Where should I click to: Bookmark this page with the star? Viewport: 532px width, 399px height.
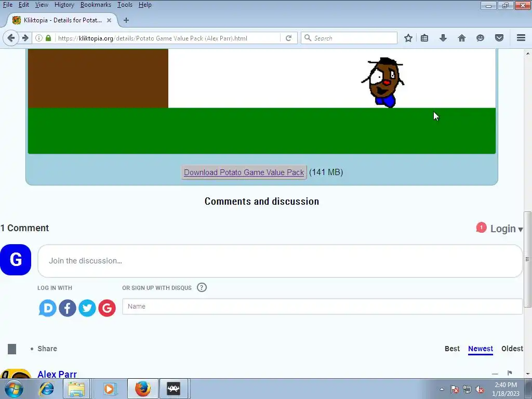tap(408, 38)
